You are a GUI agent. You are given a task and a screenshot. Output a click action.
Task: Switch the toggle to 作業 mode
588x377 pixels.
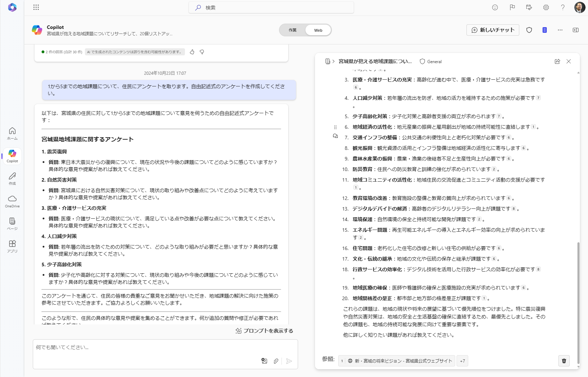[292, 30]
